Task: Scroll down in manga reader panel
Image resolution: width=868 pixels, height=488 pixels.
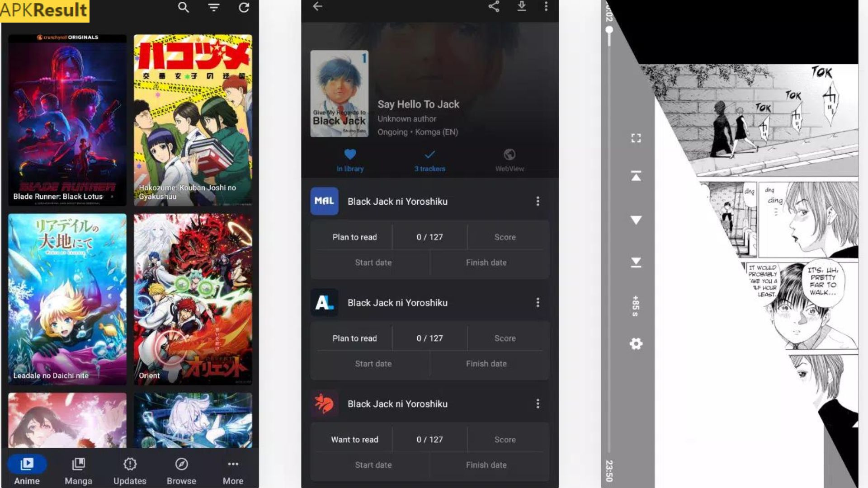Action: (636, 221)
